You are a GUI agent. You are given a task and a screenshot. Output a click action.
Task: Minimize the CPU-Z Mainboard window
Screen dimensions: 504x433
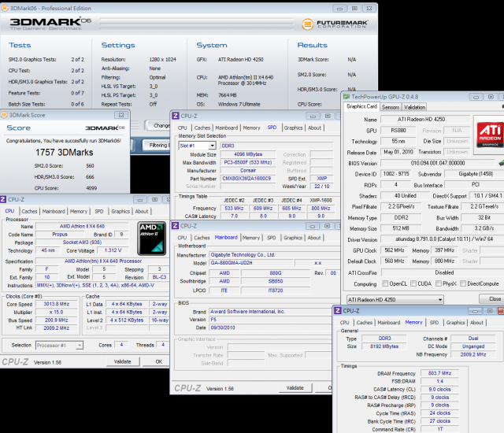coord(312,226)
